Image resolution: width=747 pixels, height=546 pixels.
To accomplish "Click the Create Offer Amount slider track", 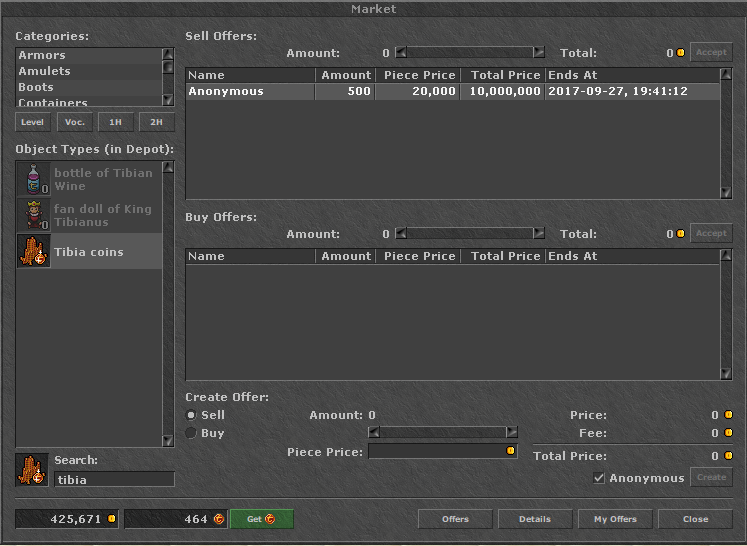I will coord(443,433).
